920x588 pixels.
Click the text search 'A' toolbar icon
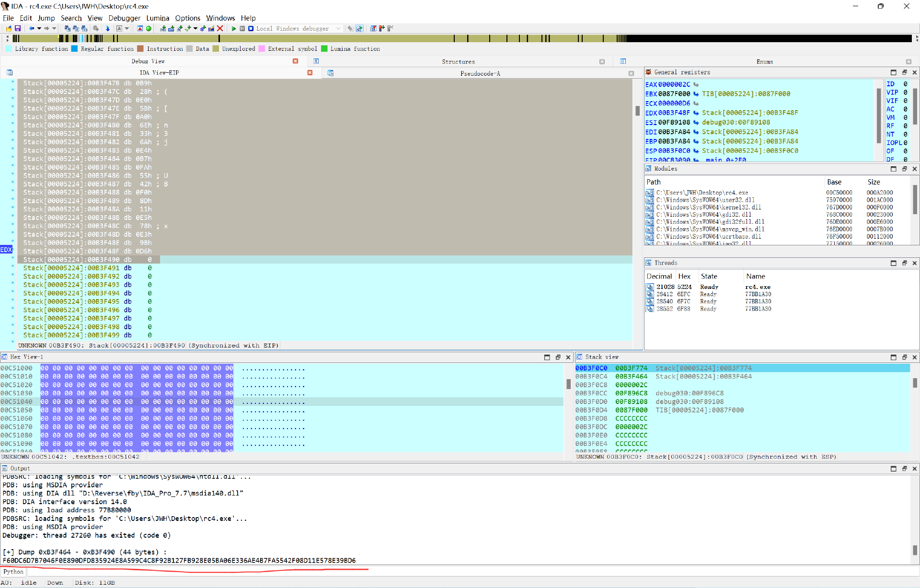coord(119,29)
